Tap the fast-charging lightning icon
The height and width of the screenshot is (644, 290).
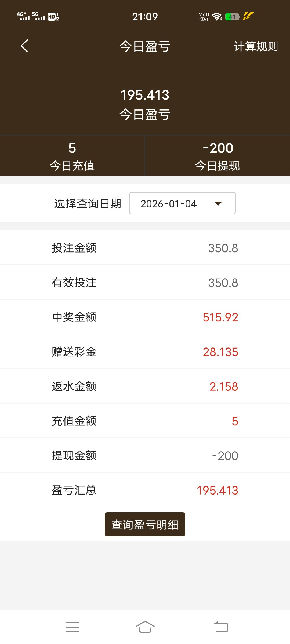248,16
